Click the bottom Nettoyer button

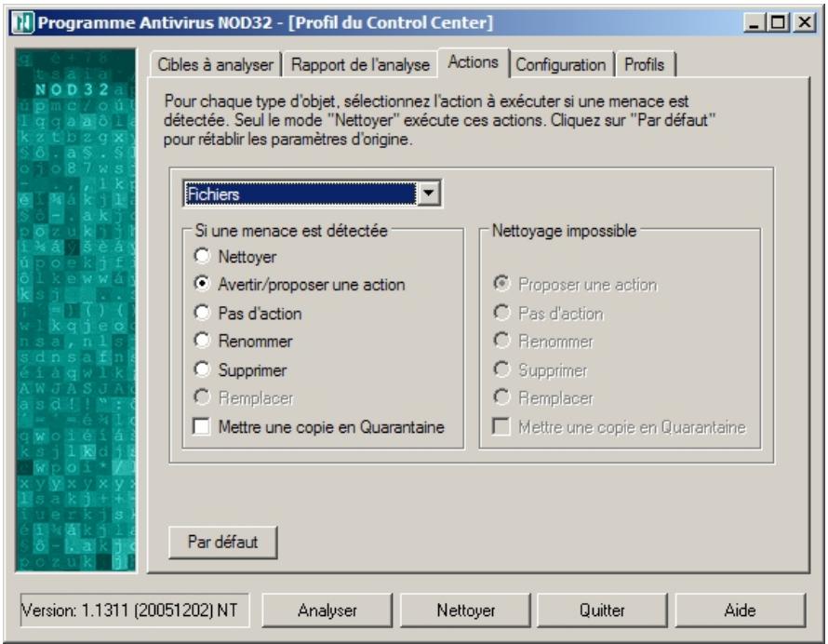point(466,610)
